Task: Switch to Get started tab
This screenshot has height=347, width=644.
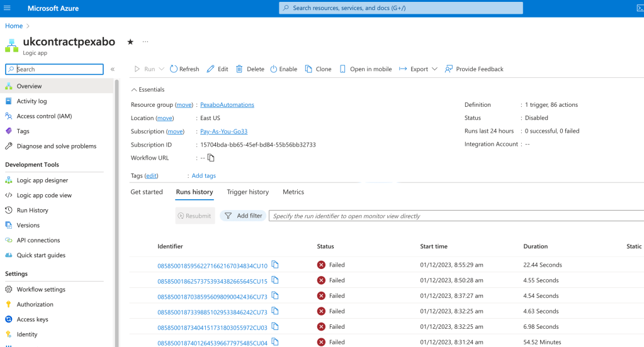Action: click(x=147, y=192)
